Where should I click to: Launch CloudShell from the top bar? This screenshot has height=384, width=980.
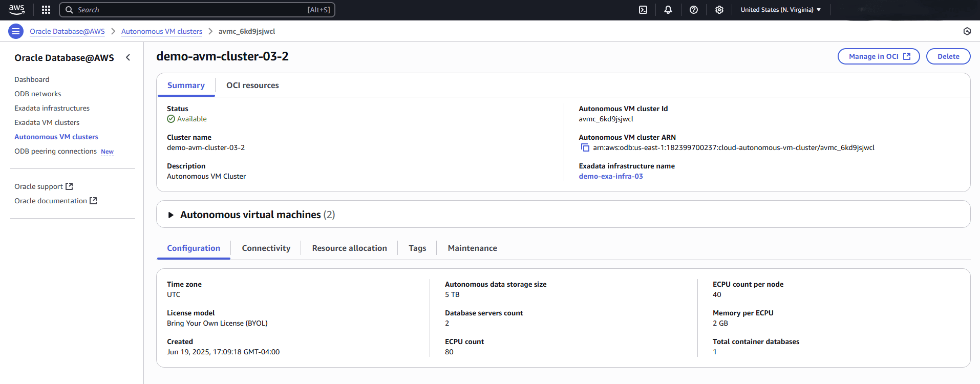click(643, 10)
